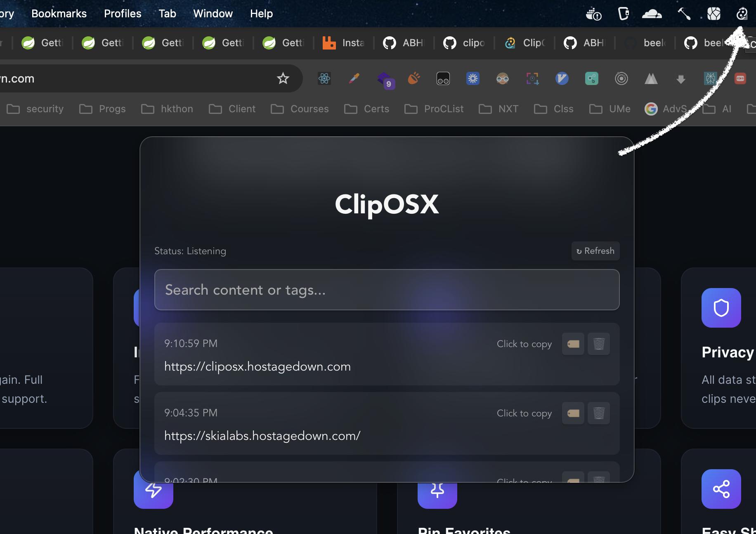
Task: Click the gray download arrow extension
Action: click(681, 78)
